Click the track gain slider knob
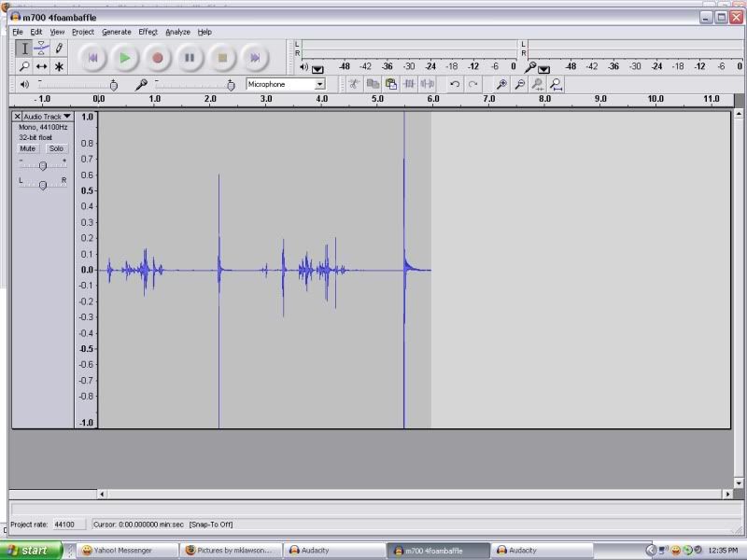The height and width of the screenshot is (560, 747). coord(42,165)
